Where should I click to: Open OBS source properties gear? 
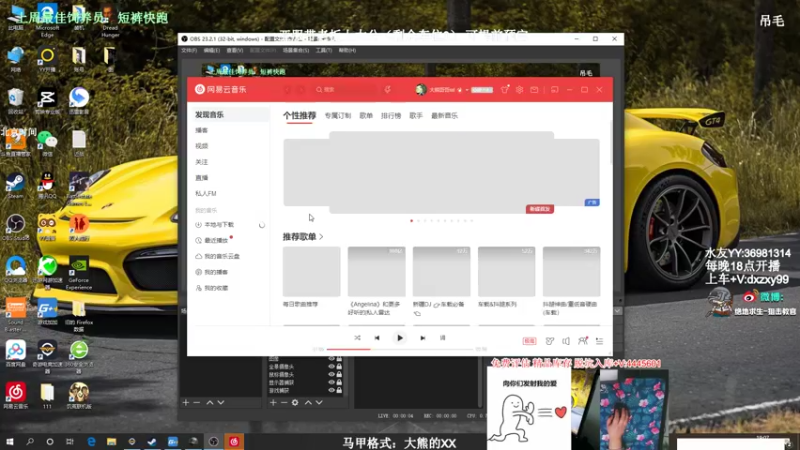coord(295,403)
